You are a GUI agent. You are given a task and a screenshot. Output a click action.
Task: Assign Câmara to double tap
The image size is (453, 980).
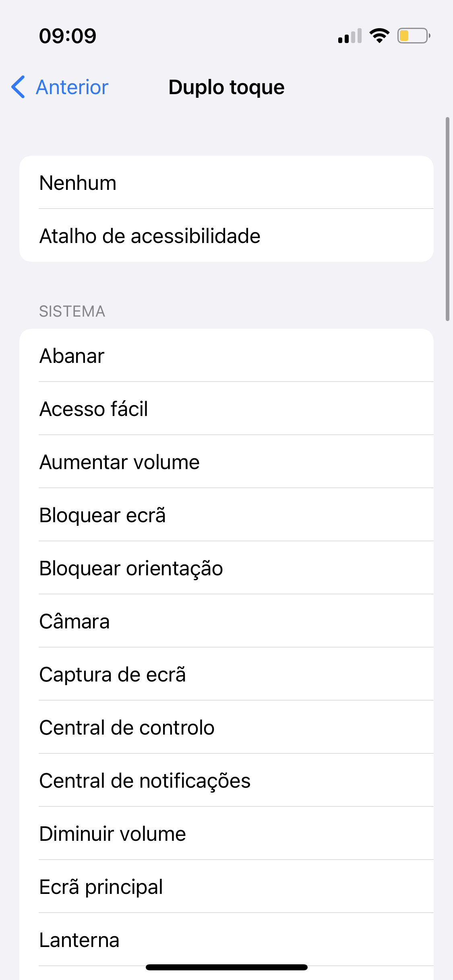226,621
